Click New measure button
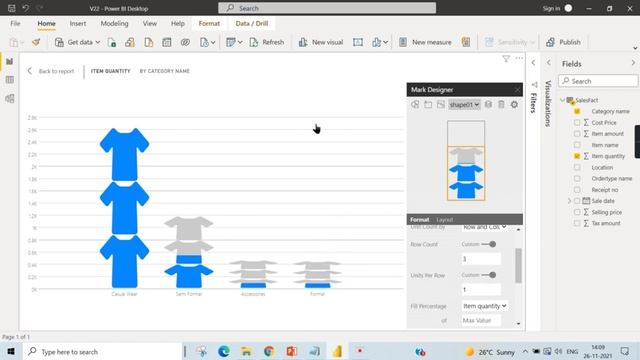The width and height of the screenshot is (640, 360). pos(425,42)
